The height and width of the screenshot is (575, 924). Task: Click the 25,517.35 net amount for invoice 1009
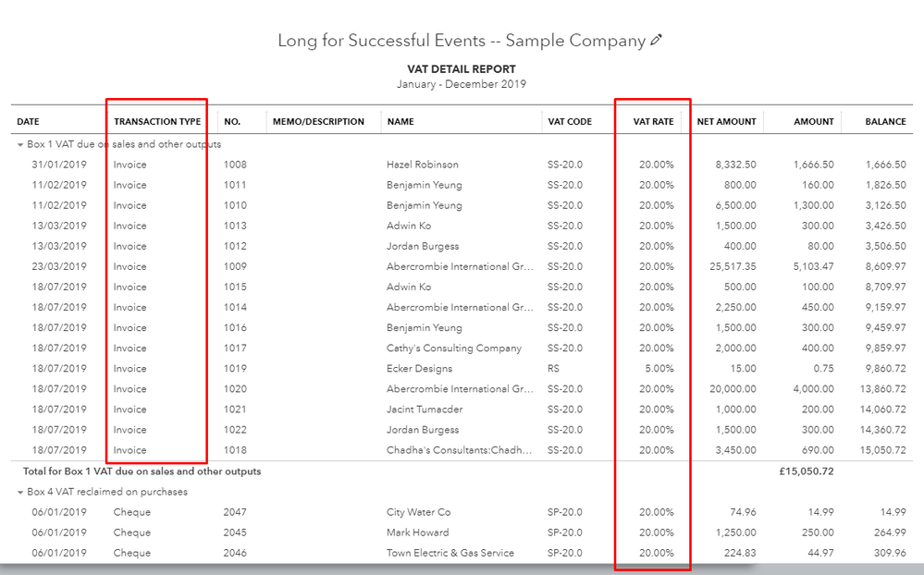click(730, 266)
